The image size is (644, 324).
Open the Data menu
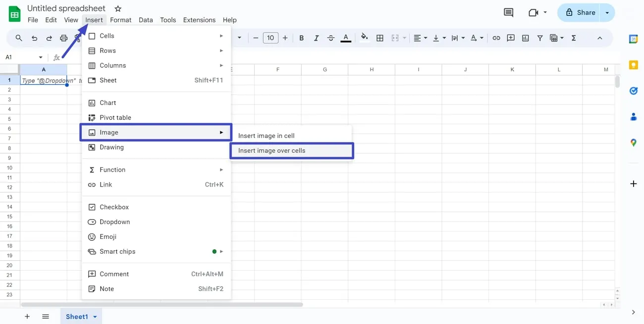pyautogui.click(x=146, y=20)
